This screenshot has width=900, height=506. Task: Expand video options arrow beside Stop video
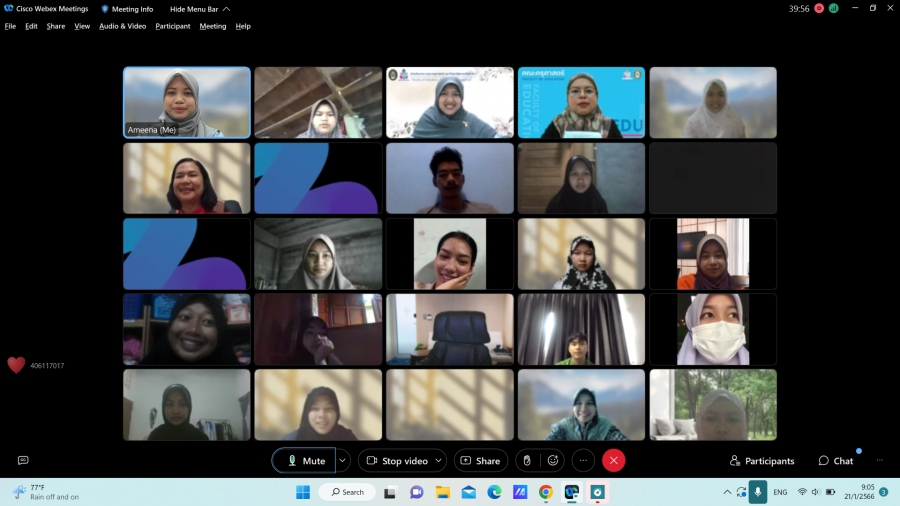click(439, 460)
